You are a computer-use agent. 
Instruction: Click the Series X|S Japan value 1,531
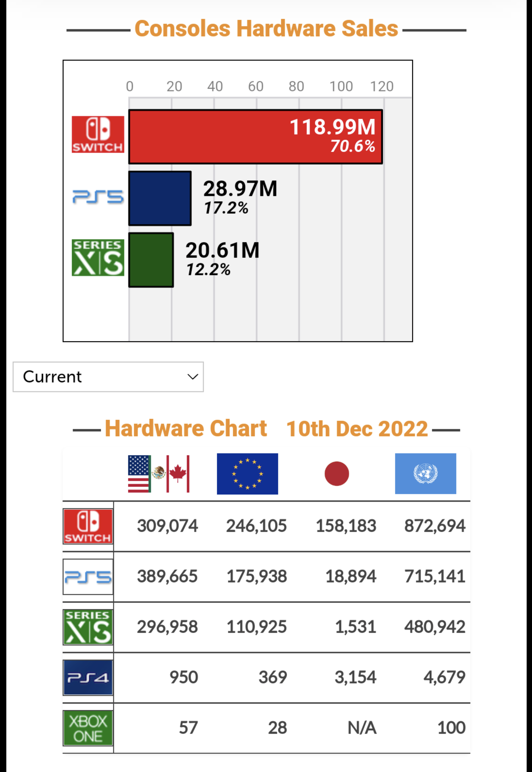pyautogui.click(x=356, y=627)
